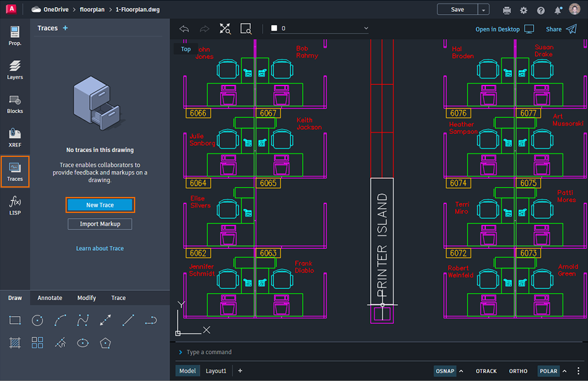Click the Top view label
This screenshot has height=381, width=588.
tap(185, 49)
